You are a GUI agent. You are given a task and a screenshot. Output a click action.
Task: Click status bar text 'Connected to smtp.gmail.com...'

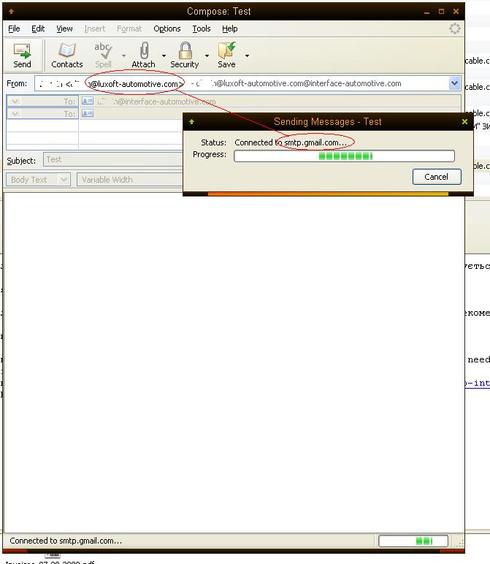tap(66, 541)
